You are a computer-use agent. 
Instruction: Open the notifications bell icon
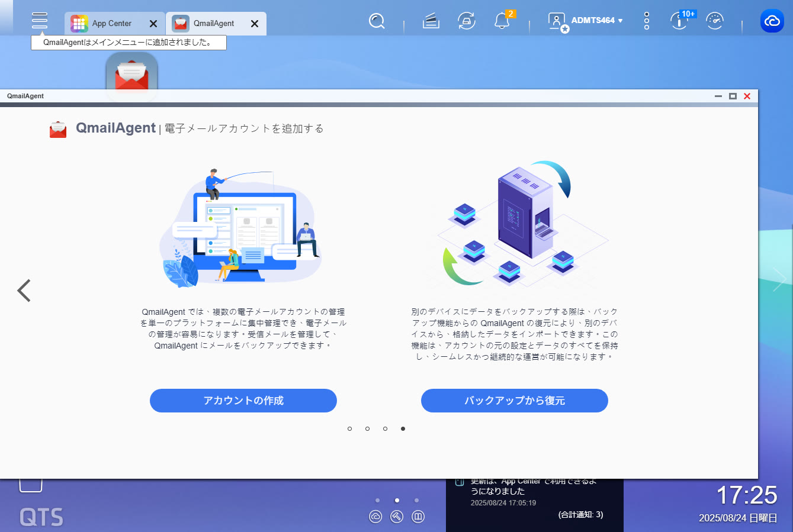click(x=502, y=21)
